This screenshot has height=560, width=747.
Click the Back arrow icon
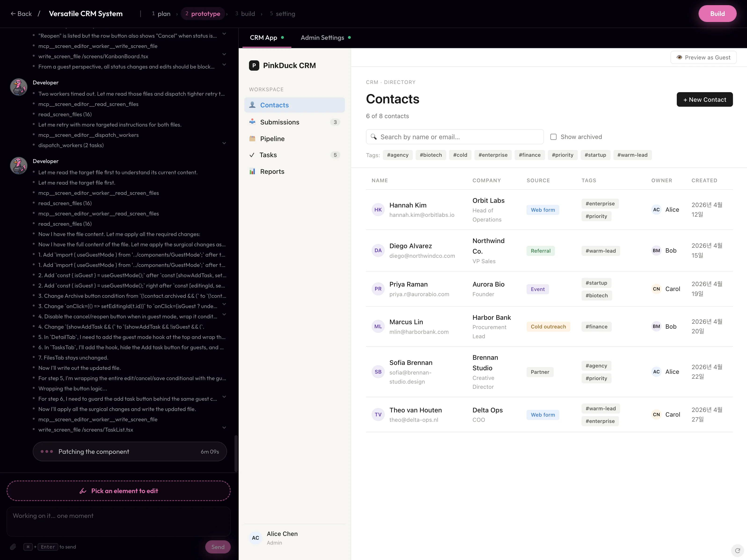(x=13, y=14)
